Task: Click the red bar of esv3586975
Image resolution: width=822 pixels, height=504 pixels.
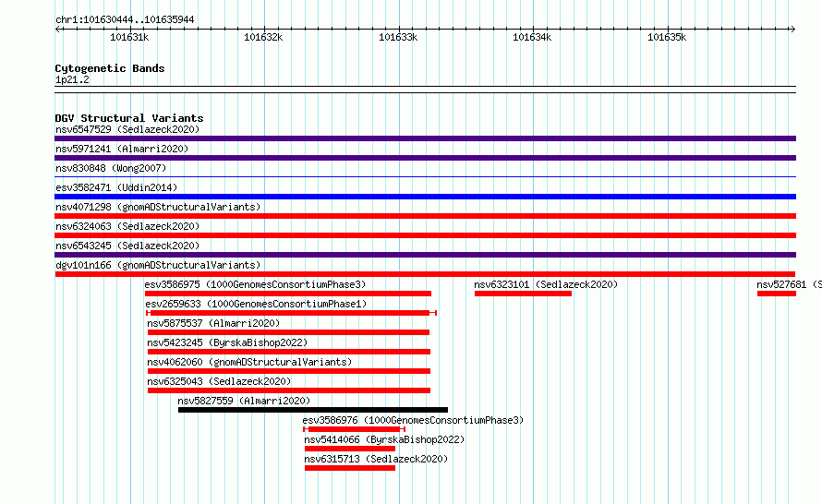Action: click(288, 294)
